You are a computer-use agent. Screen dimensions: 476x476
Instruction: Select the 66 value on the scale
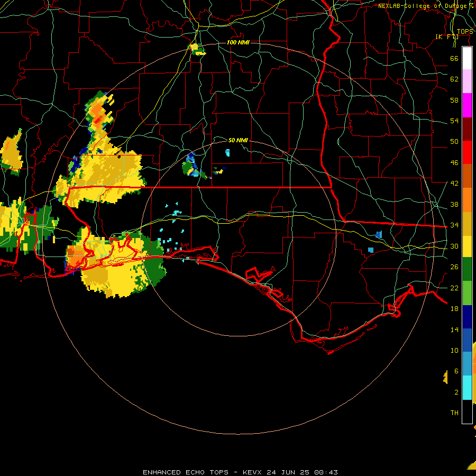(454, 58)
